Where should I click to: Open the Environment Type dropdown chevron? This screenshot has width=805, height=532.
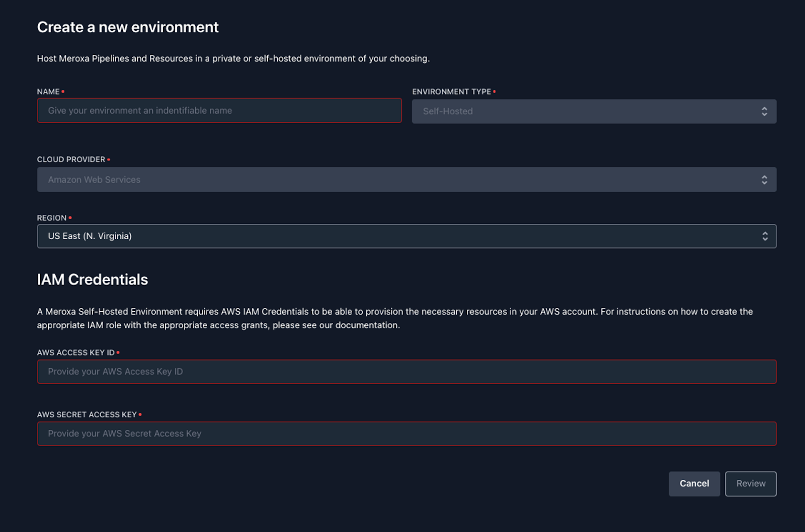[x=764, y=111]
